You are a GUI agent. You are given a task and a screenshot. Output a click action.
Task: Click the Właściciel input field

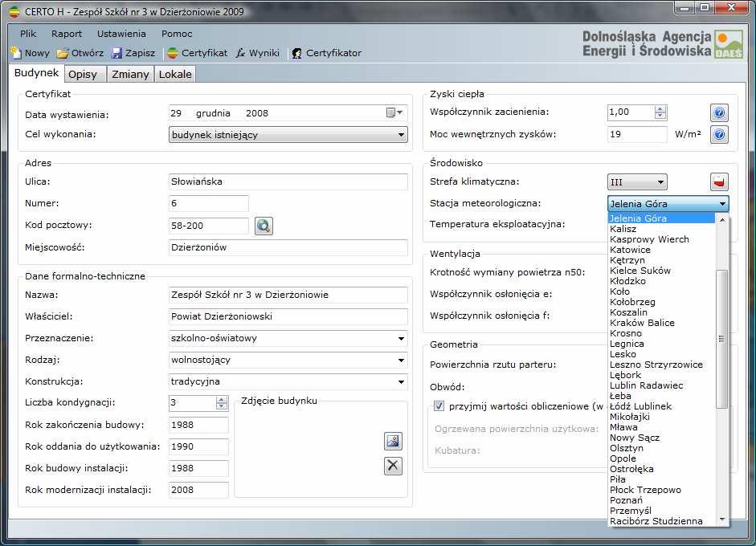[x=288, y=316]
